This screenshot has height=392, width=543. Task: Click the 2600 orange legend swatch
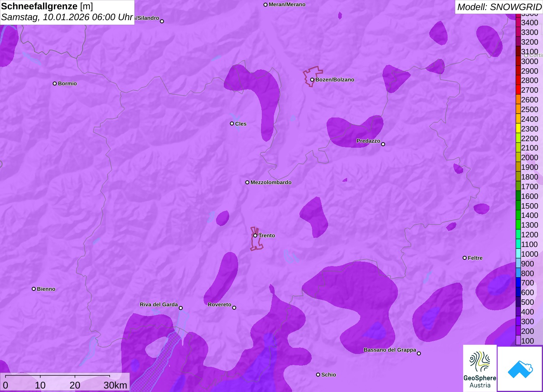[518, 99]
